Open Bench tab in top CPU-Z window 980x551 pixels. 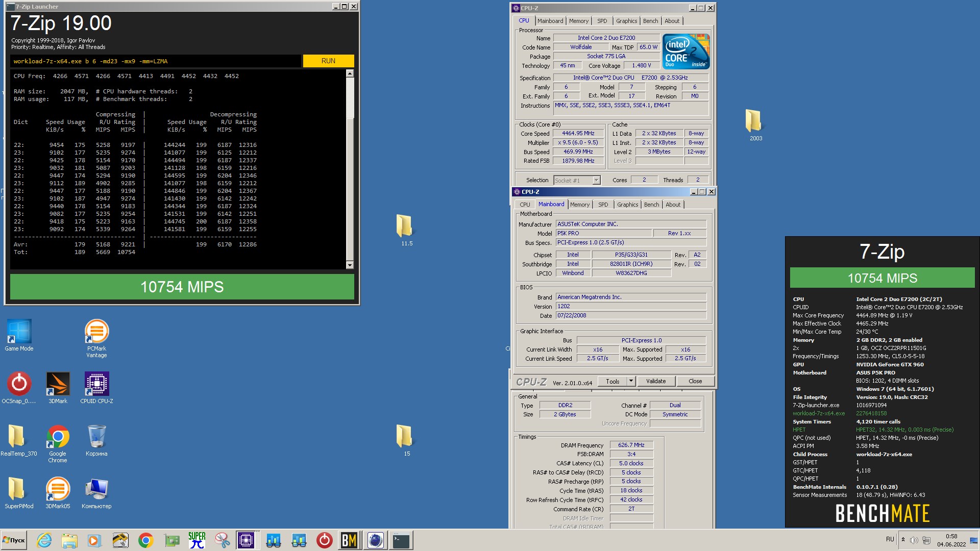(x=650, y=21)
